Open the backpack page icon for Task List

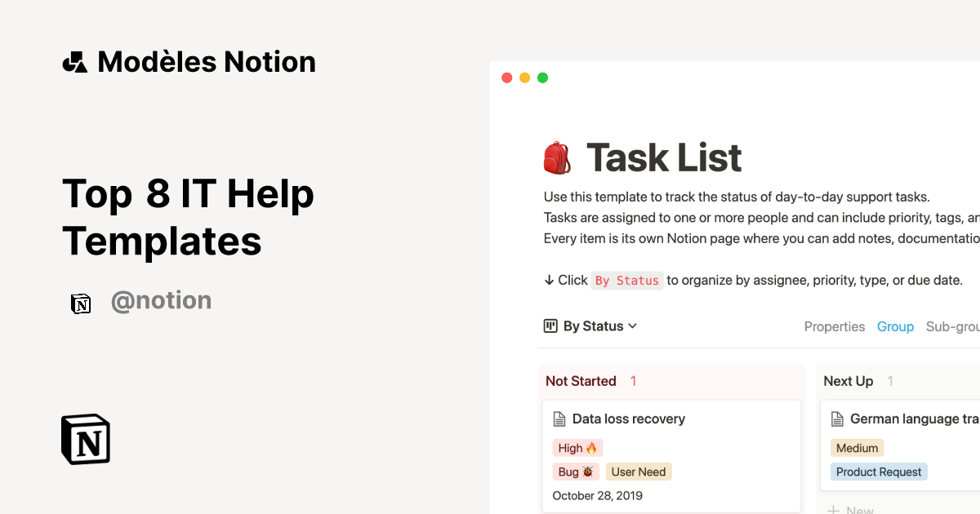point(558,157)
